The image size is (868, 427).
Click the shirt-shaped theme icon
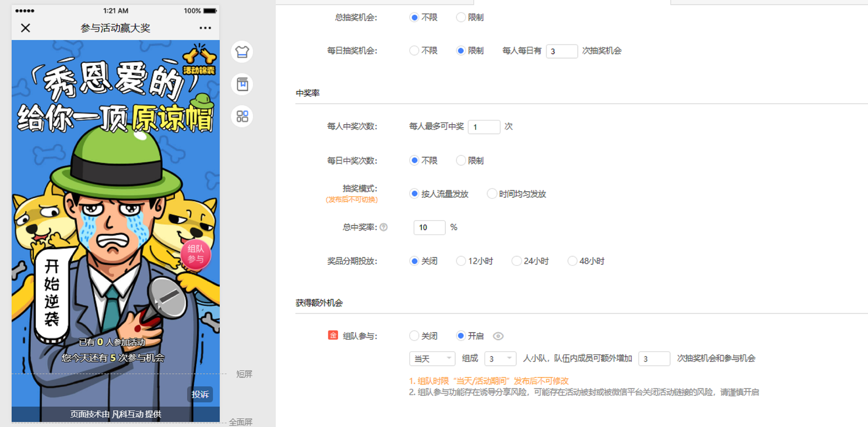pyautogui.click(x=242, y=52)
